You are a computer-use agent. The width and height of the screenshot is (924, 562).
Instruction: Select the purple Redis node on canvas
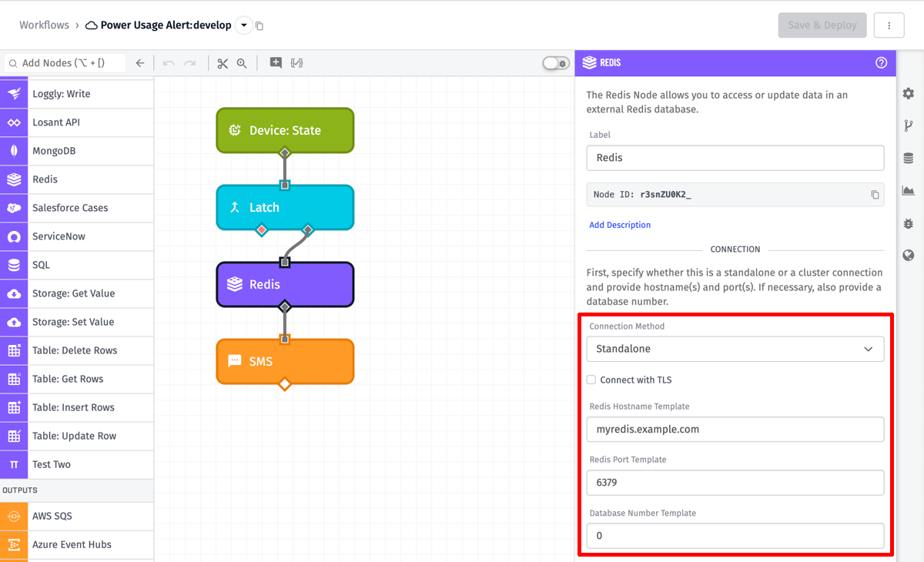(285, 284)
